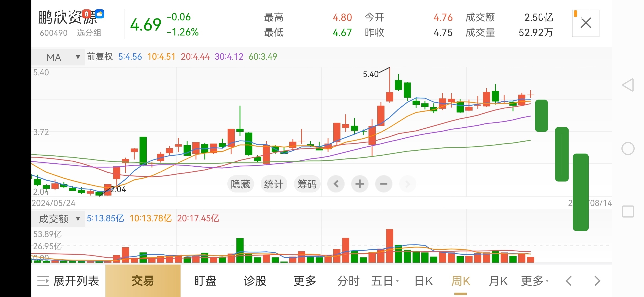Tap 展开列表 to expand the list
The image size is (644, 297).
tap(68, 281)
